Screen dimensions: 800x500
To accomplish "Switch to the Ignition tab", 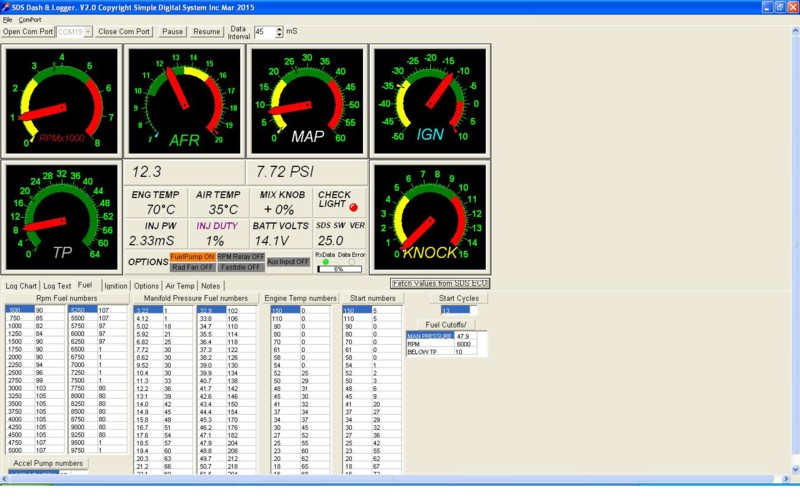I will click(x=116, y=286).
